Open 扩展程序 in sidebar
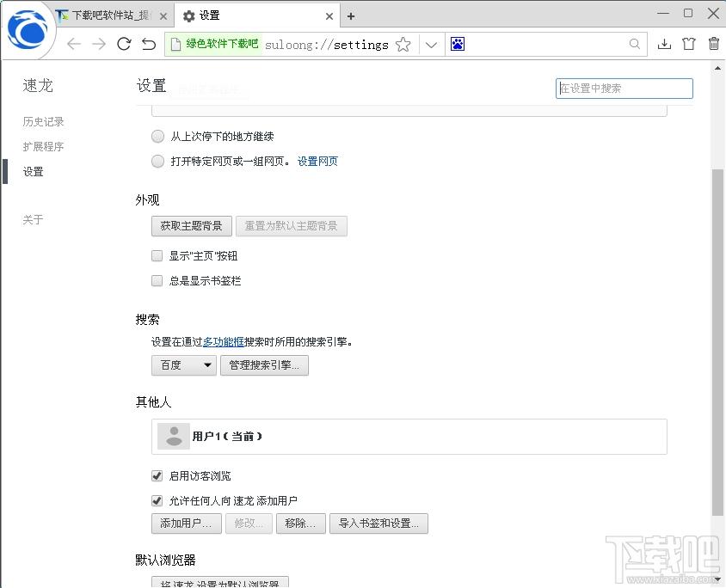The width and height of the screenshot is (726, 588). pyautogui.click(x=44, y=147)
